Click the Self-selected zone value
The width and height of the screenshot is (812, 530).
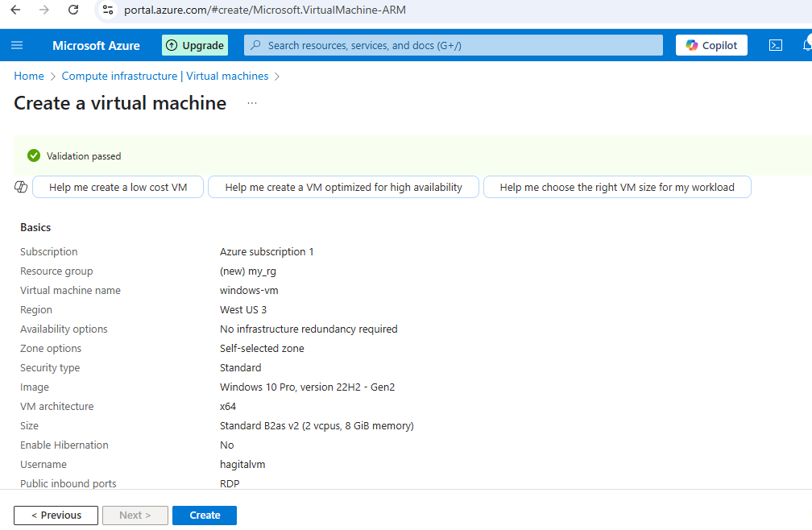tap(262, 349)
